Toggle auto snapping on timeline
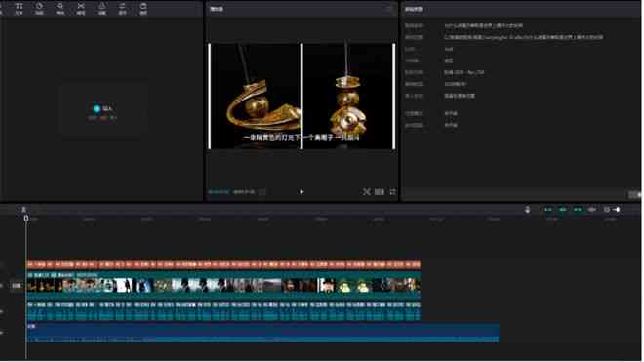The height and width of the screenshot is (362, 644). point(563,210)
